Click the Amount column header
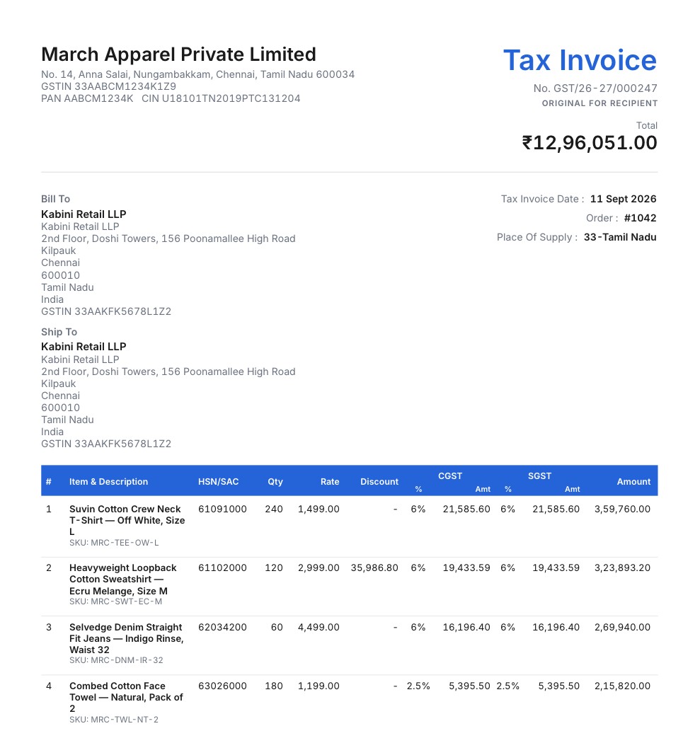The image size is (700, 743). pos(633,481)
